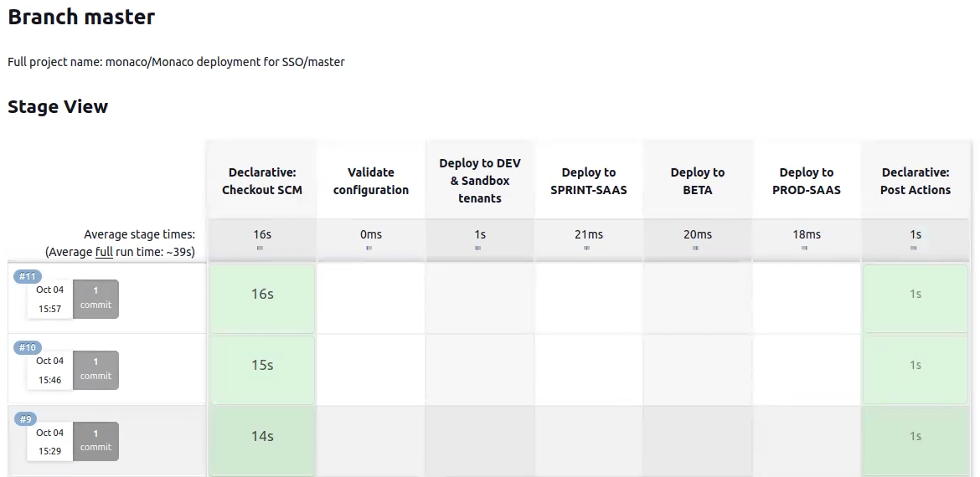Click the Oct 04 15:29 build timestamp
Screen dimensions: 980x477
(49, 442)
